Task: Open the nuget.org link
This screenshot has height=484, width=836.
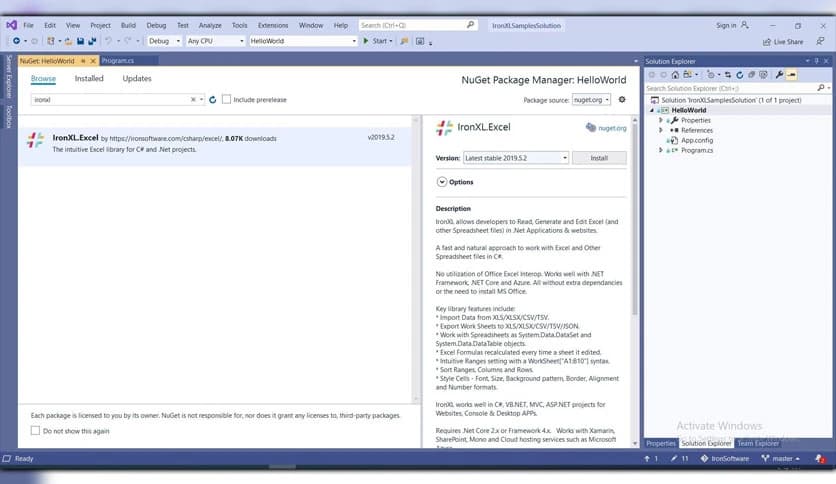Action: coord(605,128)
